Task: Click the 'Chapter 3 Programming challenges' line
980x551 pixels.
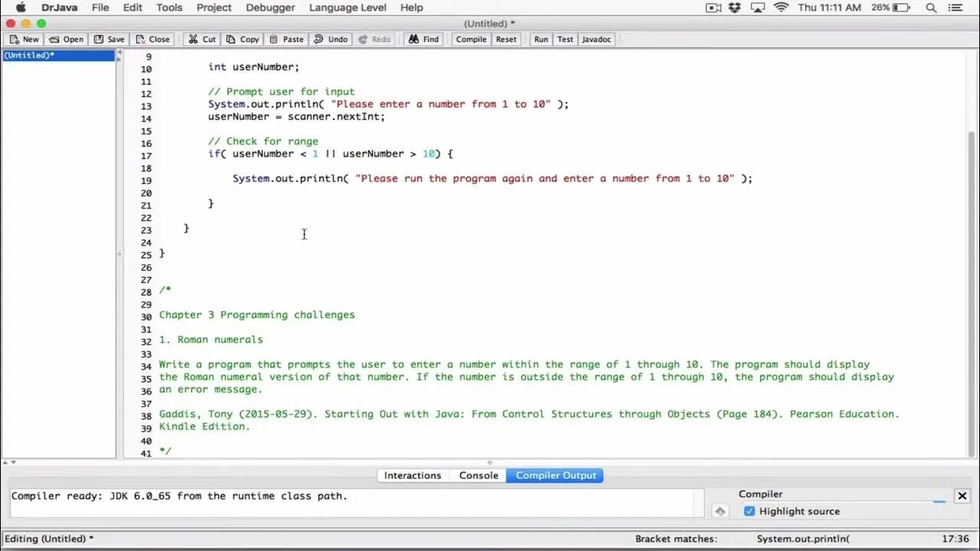Action: pyautogui.click(x=256, y=315)
